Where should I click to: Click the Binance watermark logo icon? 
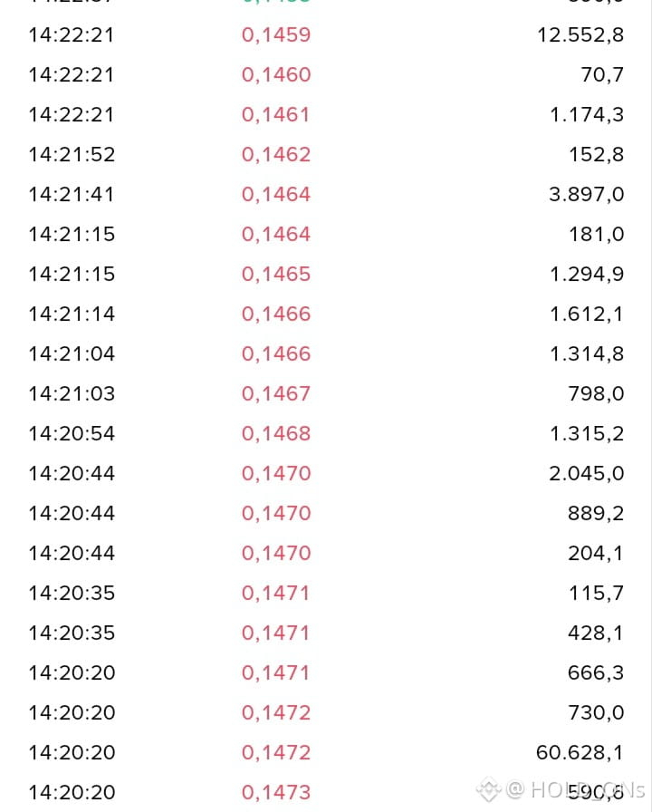pyautogui.click(x=488, y=790)
